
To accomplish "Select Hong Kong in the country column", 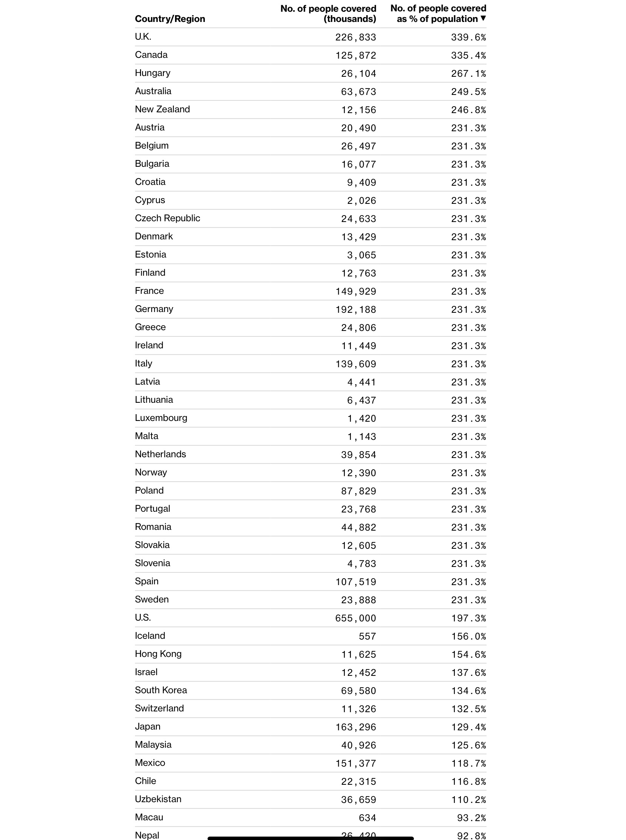I will tap(158, 654).
